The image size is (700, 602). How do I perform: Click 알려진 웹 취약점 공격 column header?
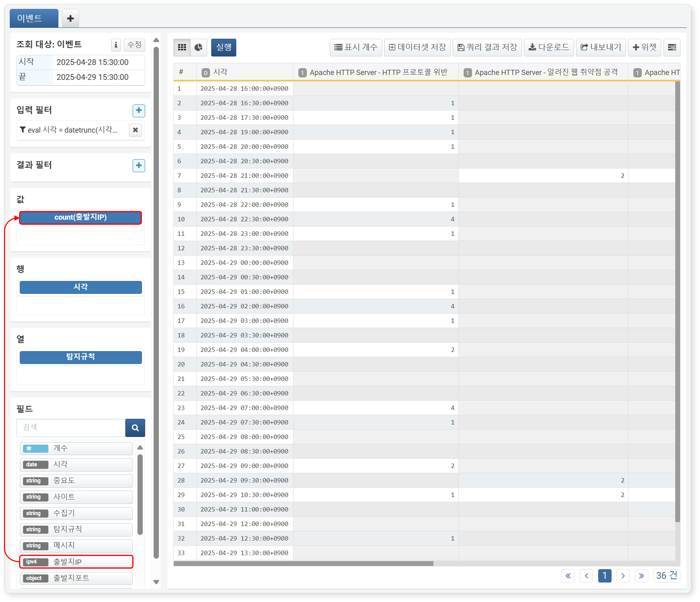point(543,72)
